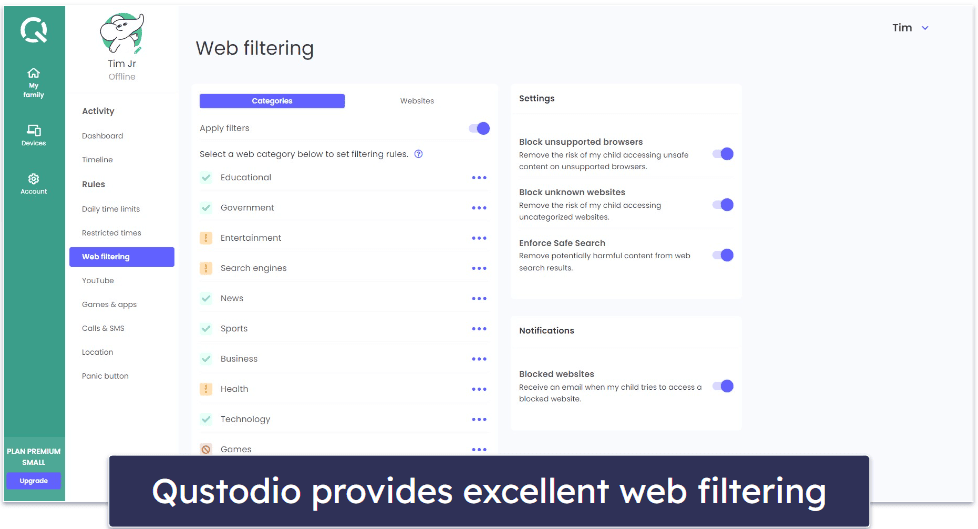This screenshot has height=529, width=978.
Task: Open YouTube rules in sidebar
Action: click(x=98, y=281)
